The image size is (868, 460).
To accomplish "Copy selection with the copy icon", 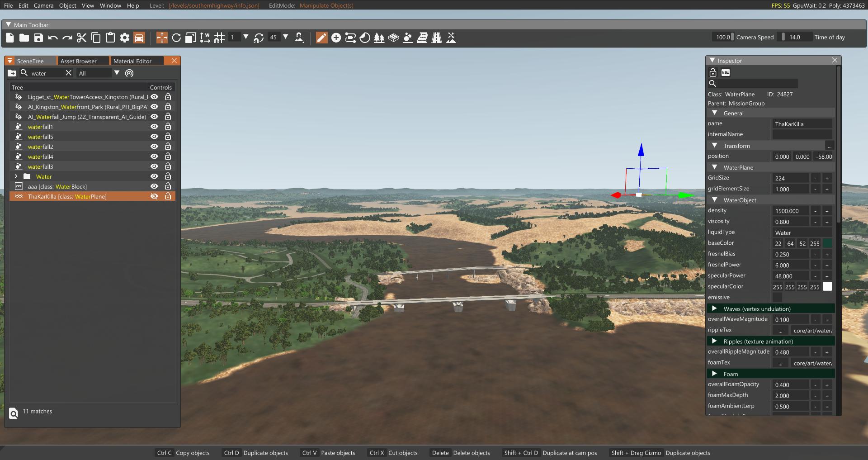I will pos(96,38).
